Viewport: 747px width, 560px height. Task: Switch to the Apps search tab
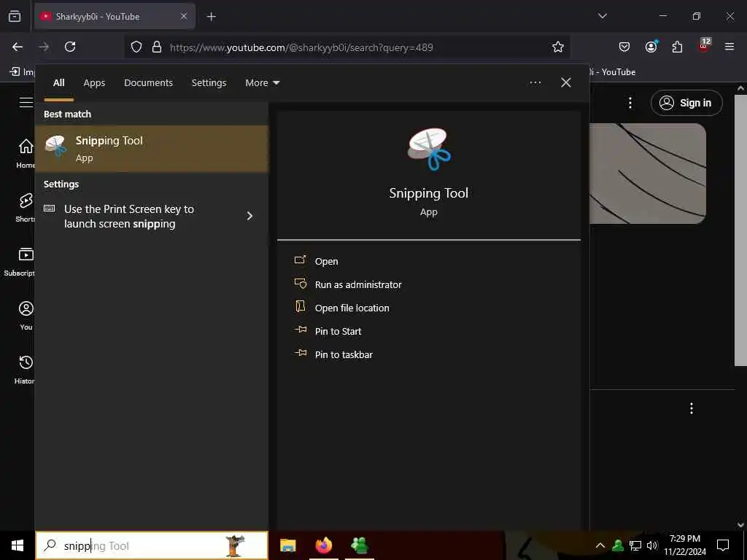tap(94, 83)
